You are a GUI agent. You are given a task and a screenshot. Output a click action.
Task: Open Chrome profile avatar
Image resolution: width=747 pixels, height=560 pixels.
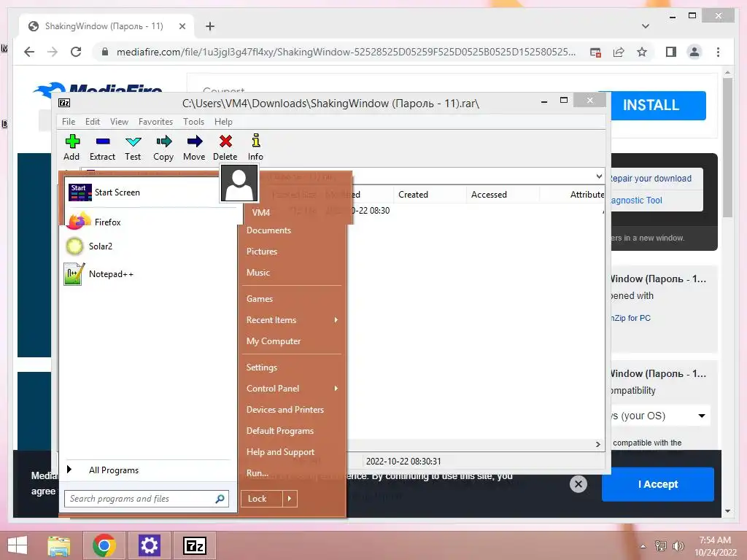pos(694,52)
